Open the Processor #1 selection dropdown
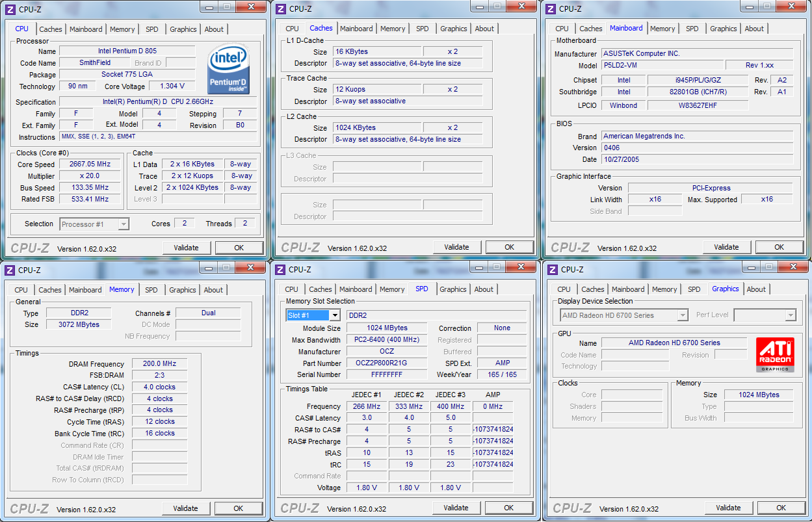Viewport: 812px width, 522px height. [x=124, y=224]
